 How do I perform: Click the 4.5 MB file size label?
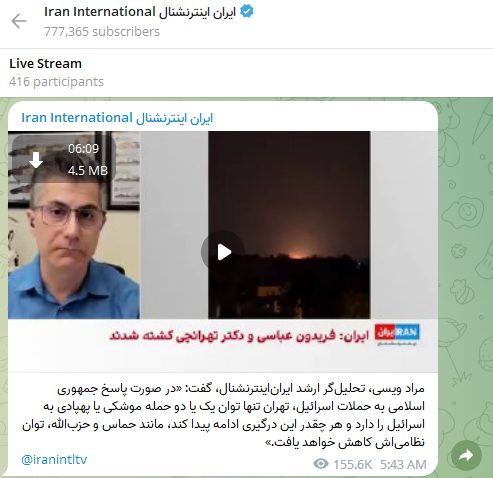(x=88, y=171)
